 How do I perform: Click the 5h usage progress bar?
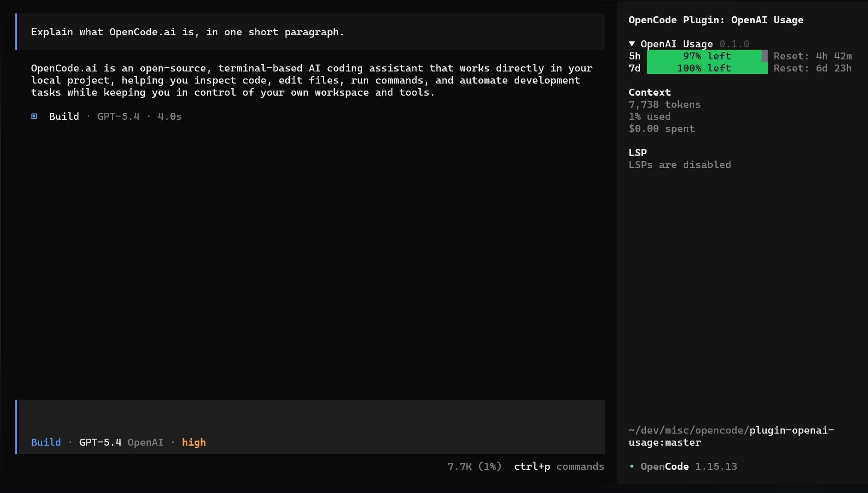tap(707, 56)
